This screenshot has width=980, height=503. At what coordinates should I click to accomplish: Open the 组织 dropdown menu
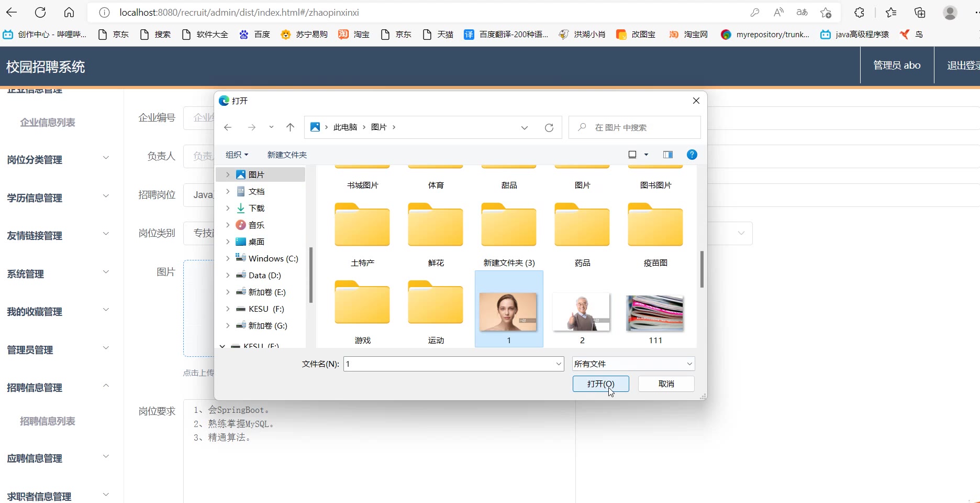[237, 155]
